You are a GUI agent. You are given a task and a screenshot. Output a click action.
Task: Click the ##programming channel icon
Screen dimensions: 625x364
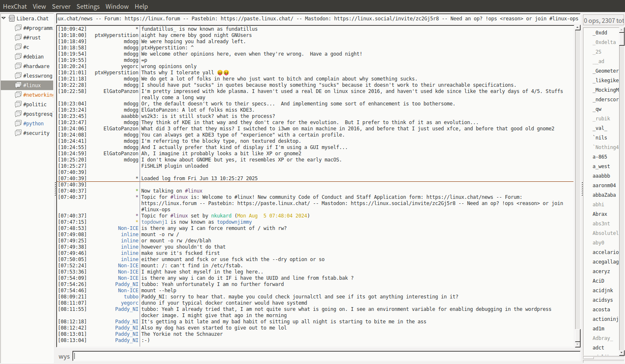pyautogui.click(x=18, y=28)
